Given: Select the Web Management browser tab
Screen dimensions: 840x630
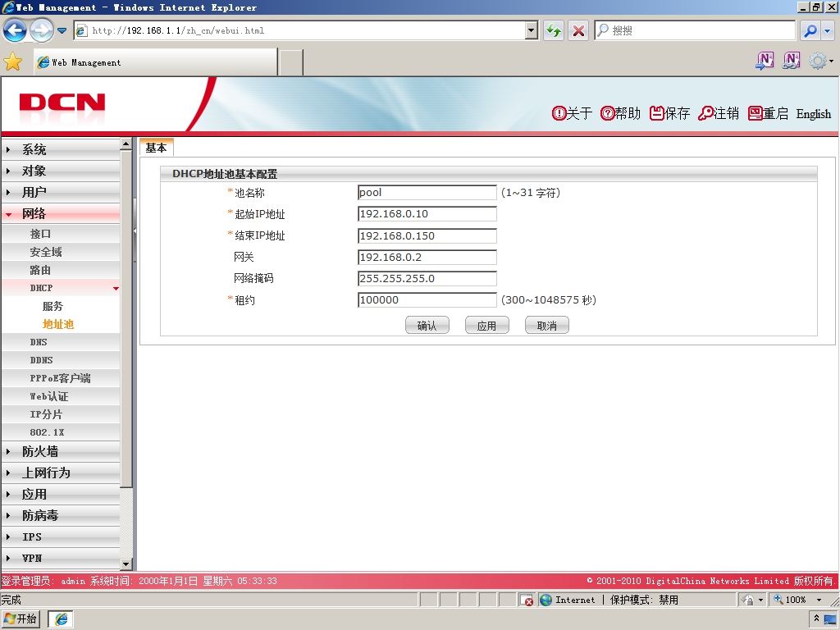Looking at the screenshot, I should pos(155,62).
